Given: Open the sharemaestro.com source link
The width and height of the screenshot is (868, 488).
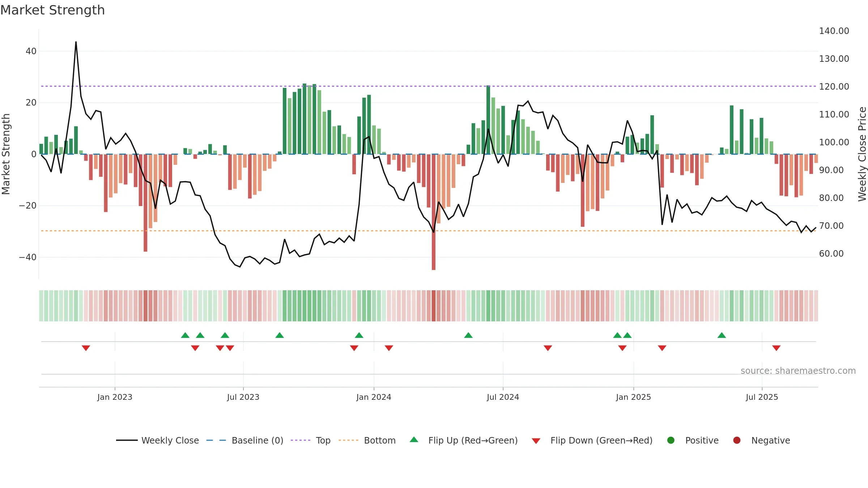Looking at the screenshot, I should click(798, 371).
